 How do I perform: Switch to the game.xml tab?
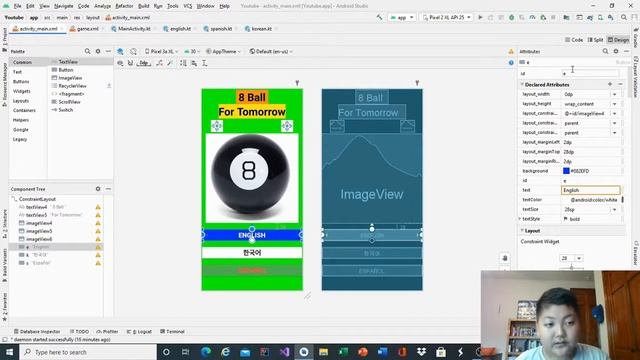point(84,29)
